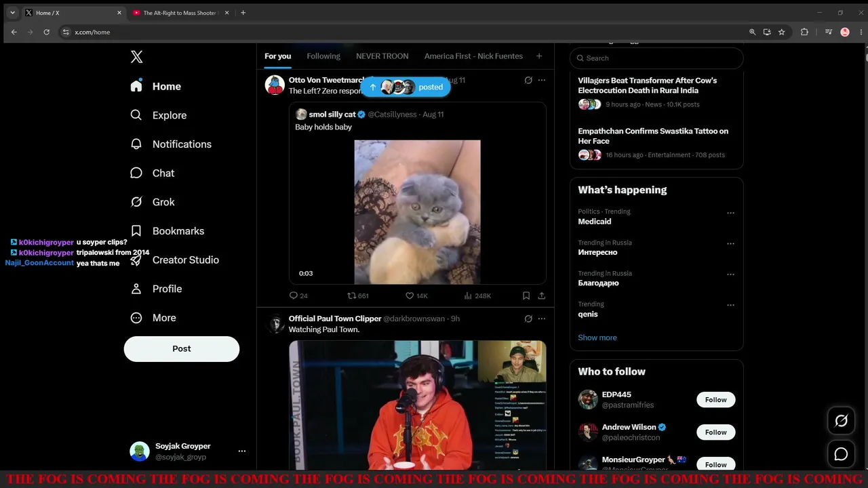The image size is (868, 488).
Task: Open Chat from the sidebar
Action: coord(153,173)
